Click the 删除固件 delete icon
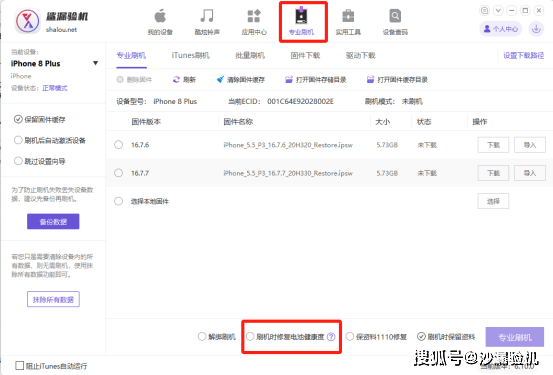The width and height of the screenshot is (553, 375). point(120,80)
